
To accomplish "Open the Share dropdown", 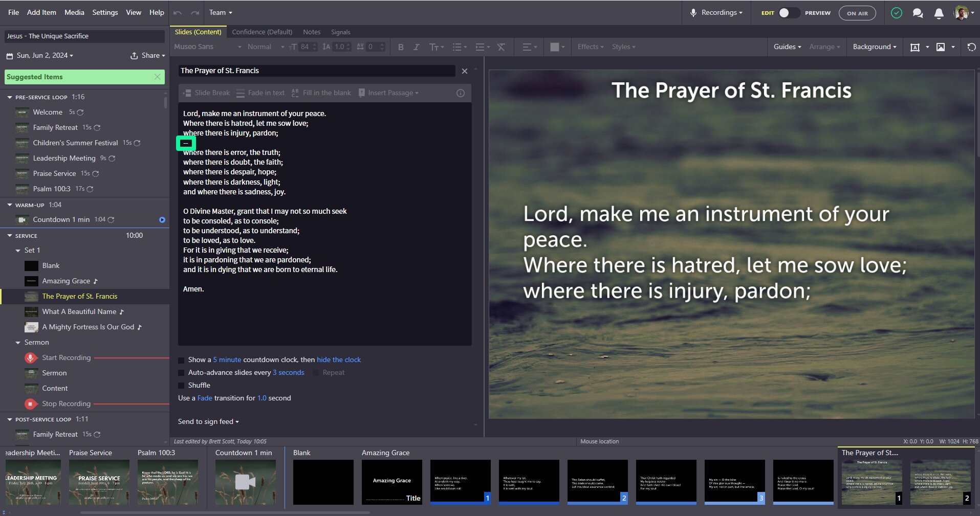I will tap(148, 55).
